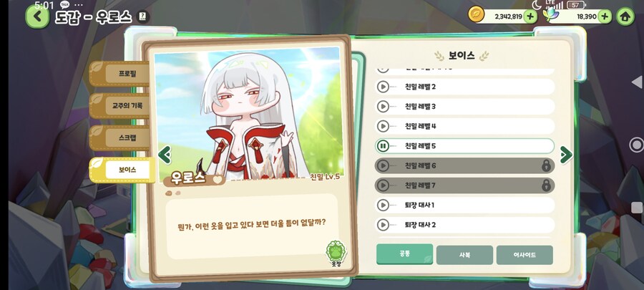
Task: Add gems with the plus icon
Action: point(604,17)
